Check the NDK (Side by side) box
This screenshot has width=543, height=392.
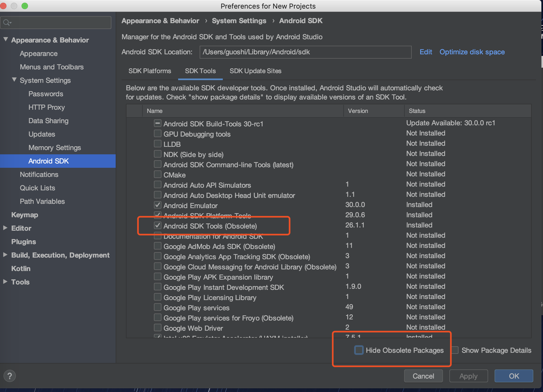[x=158, y=154]
